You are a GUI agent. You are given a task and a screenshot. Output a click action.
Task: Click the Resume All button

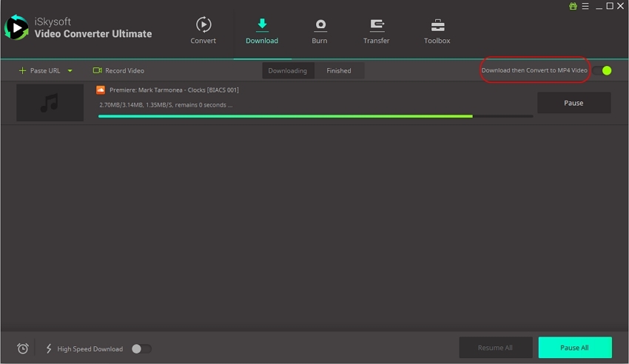(x=495, y=348)
